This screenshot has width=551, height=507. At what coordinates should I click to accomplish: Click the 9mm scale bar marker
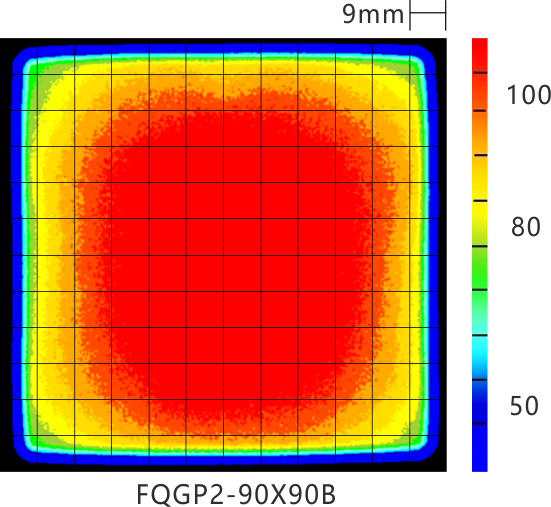(x=428, y=14)
